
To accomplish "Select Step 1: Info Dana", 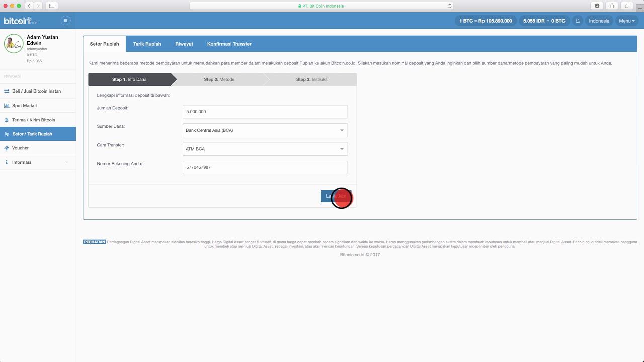I will (x=129, y=79).
